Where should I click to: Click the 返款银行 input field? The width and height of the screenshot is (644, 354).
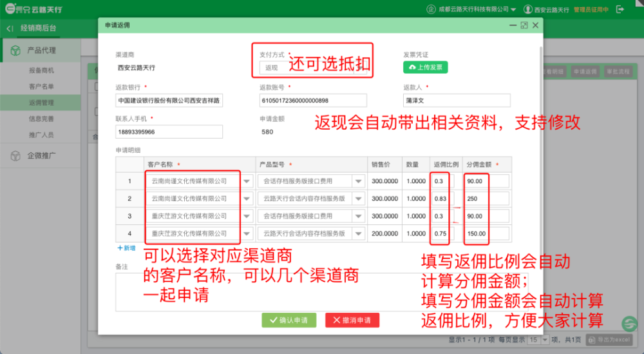point(169,101)
